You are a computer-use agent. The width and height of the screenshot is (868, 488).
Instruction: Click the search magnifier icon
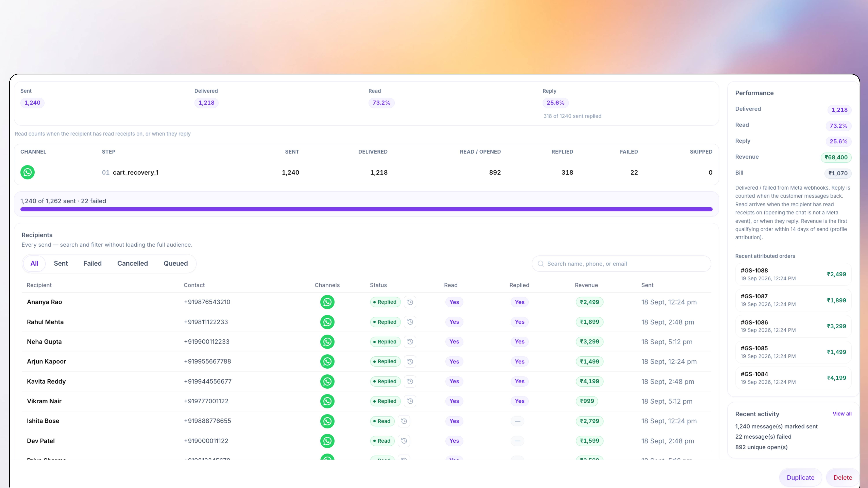coord(540,264)
